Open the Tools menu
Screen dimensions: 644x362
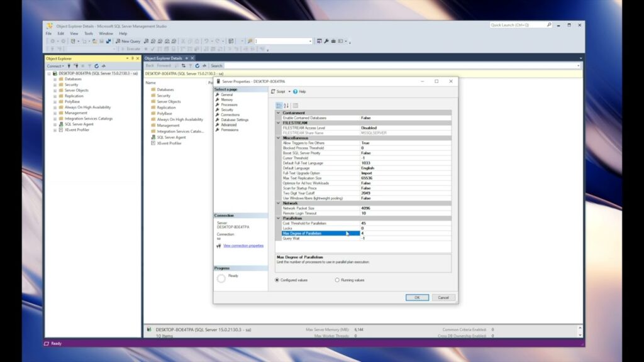[x=89, y=34]
